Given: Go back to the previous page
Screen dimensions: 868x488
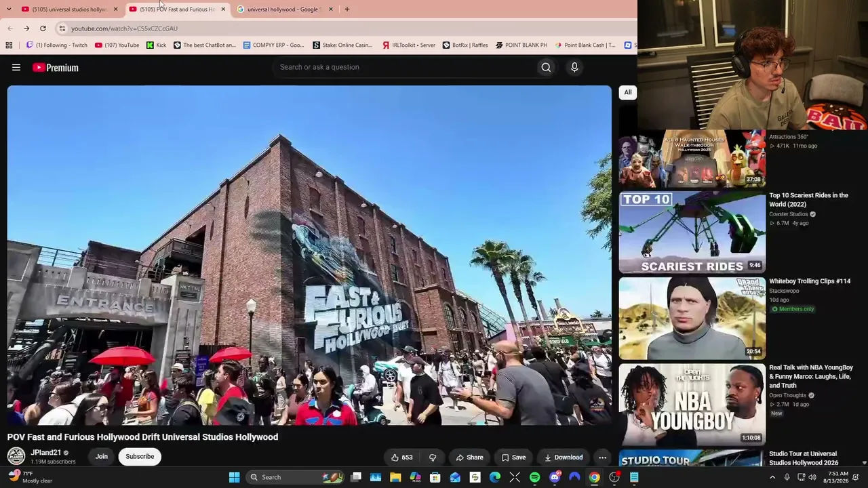Looking at the screenshot, I should coord(9,28).
